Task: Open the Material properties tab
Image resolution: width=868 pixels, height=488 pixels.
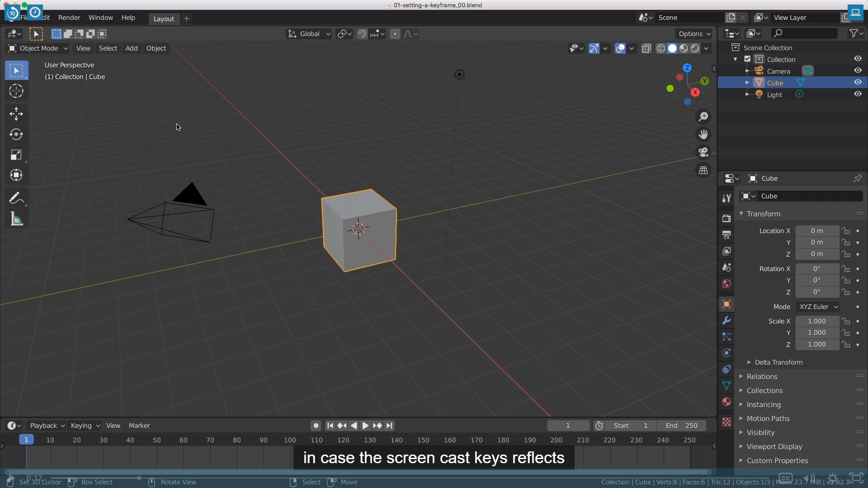Action: pyautogui.click(x=726, y=402)
